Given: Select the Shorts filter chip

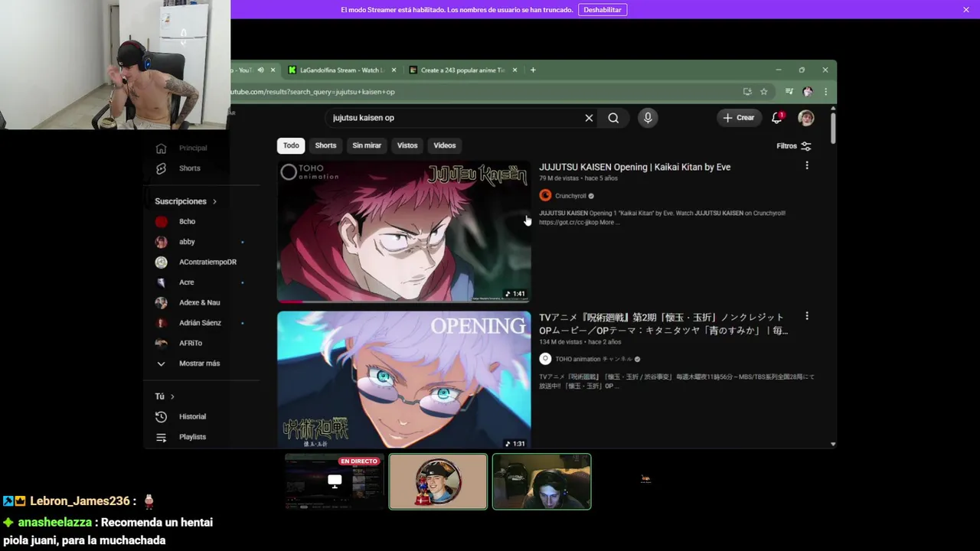Looking at the screenshot, I should coord(325,145).
